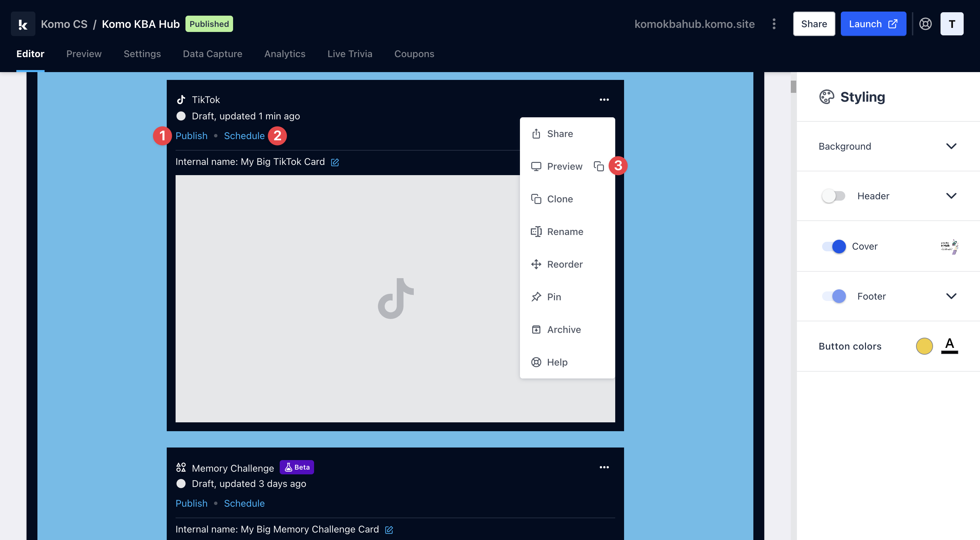Open the help lifebuoy icon in top bar
The width and height of the screenshot is (980, 540).
925,24
